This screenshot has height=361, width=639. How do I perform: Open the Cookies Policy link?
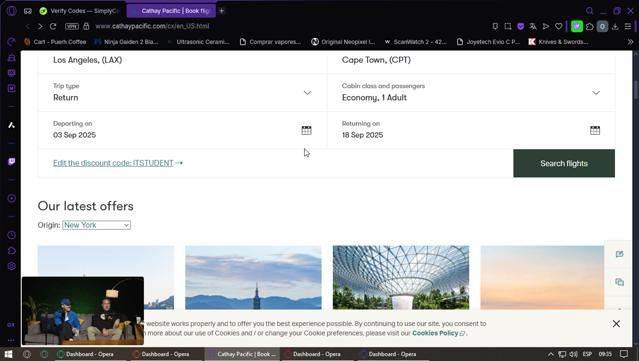(438, 333)
